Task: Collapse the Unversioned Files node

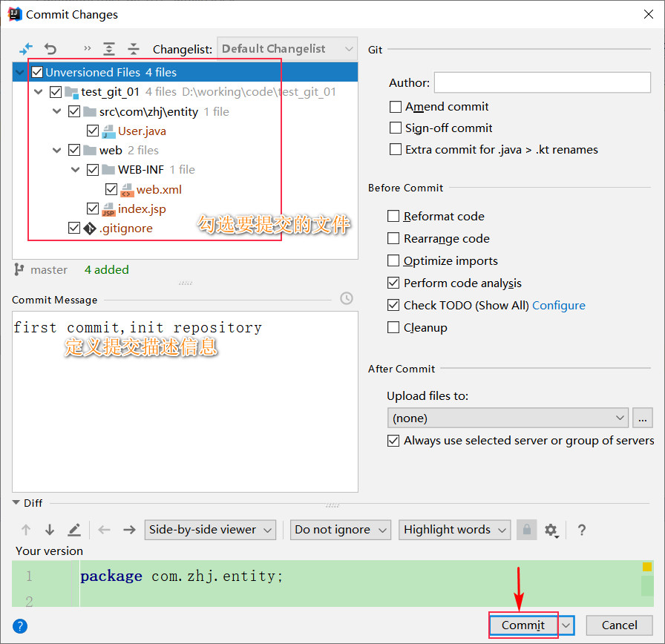Action: [x=19, y=73]
